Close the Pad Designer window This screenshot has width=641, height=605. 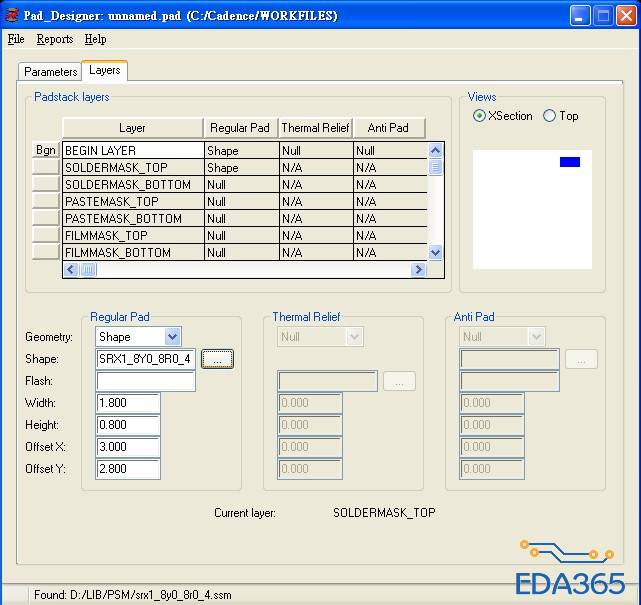(626, 16)
